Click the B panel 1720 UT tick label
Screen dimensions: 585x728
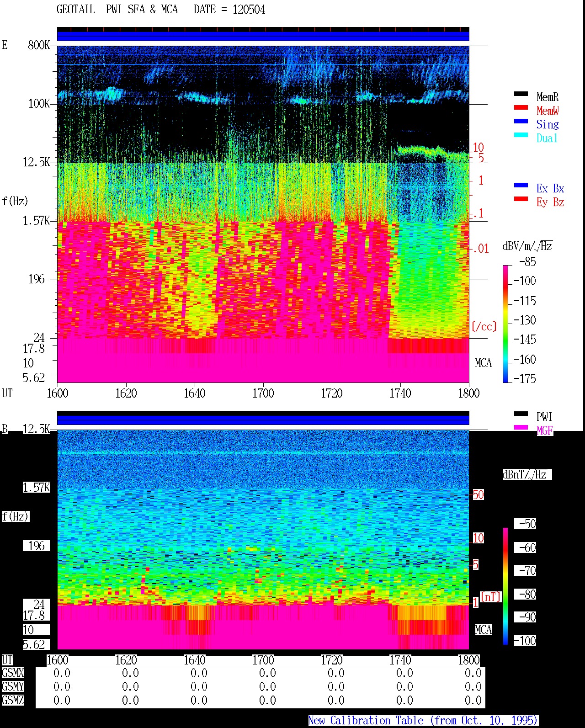[331, 660]
